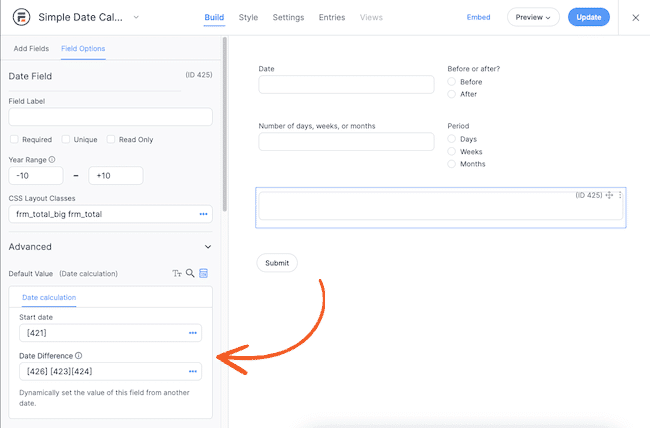
Task: Open the Settings tab
Action: 288,17
